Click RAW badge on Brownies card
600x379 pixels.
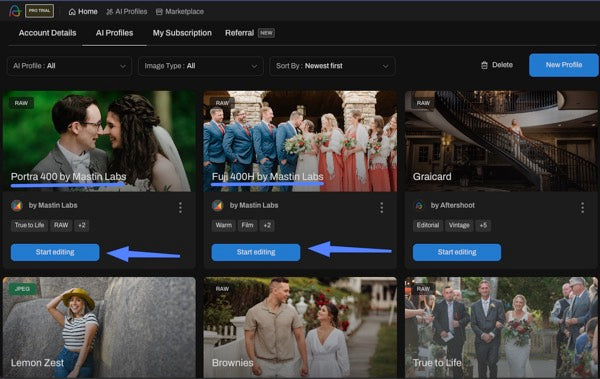coord(222,289)
